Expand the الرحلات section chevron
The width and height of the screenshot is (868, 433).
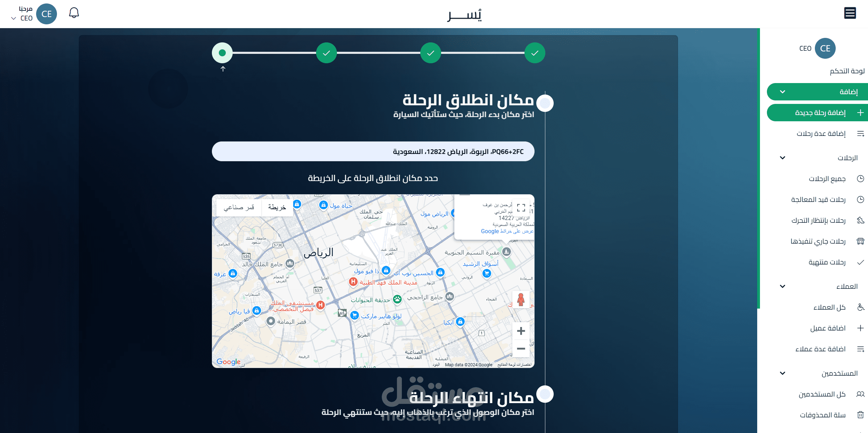782,158
